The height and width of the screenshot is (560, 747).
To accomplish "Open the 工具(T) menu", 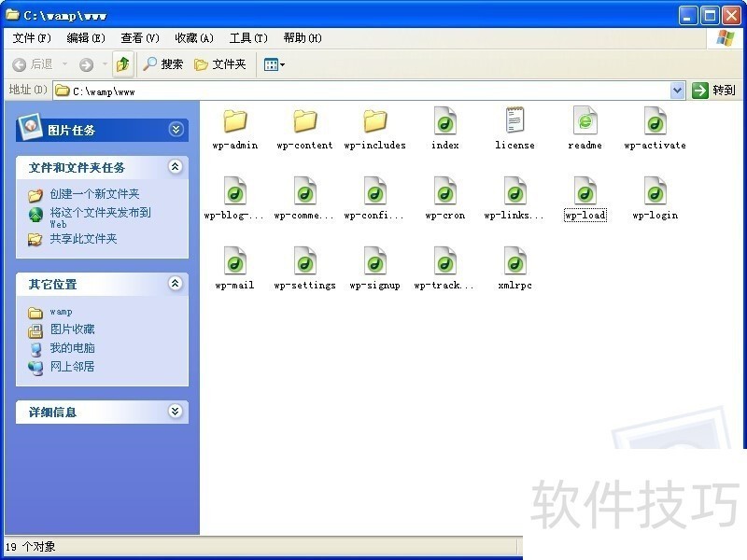I will [248, 37].
